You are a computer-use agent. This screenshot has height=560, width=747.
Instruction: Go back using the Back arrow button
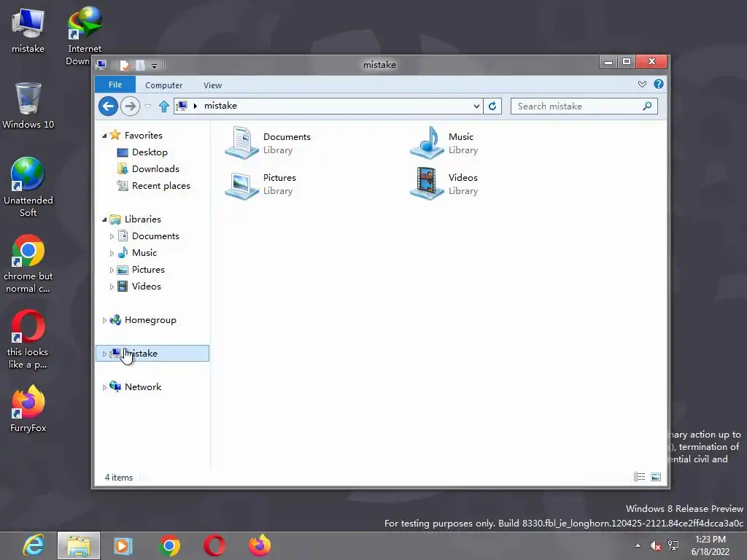(108, 106)
